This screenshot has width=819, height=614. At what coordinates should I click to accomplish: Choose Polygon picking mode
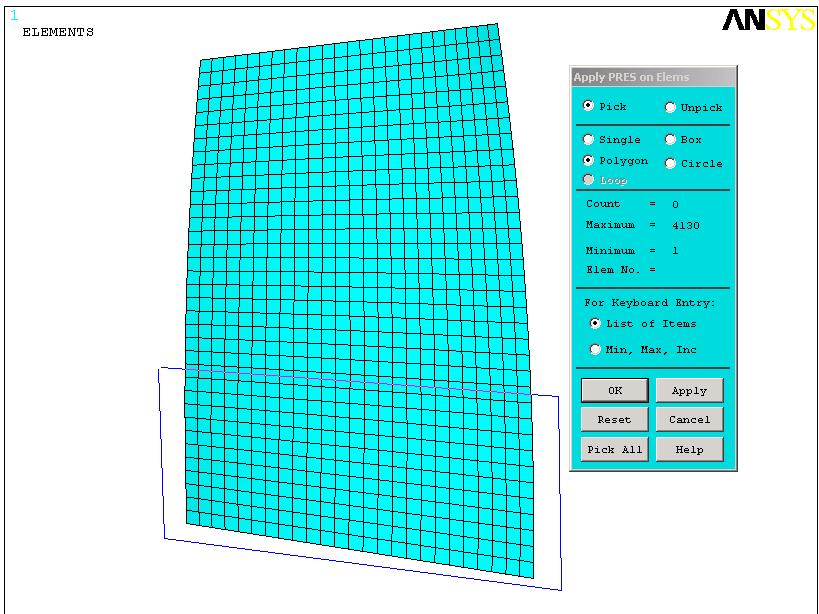[x=588, y=160]
